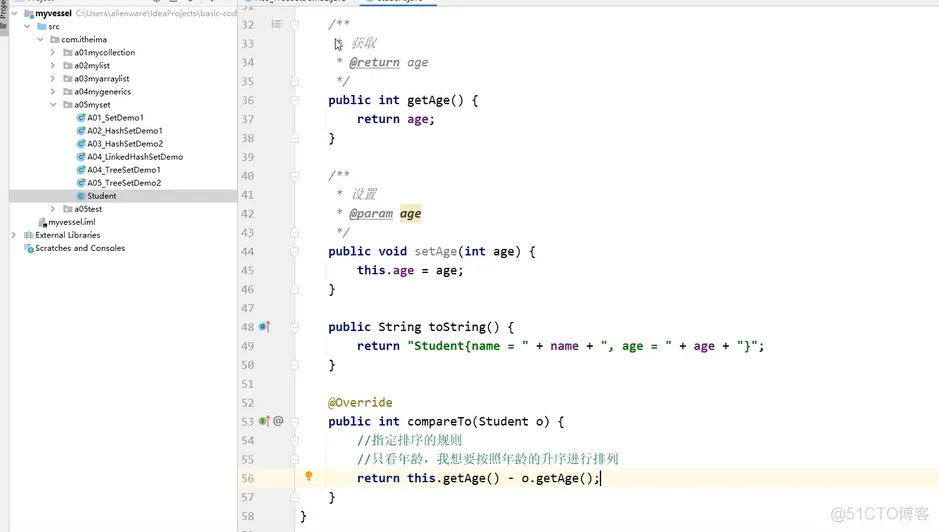Click the Scratches and Consoles icon
939x532 pixels.
click(29, 248)
